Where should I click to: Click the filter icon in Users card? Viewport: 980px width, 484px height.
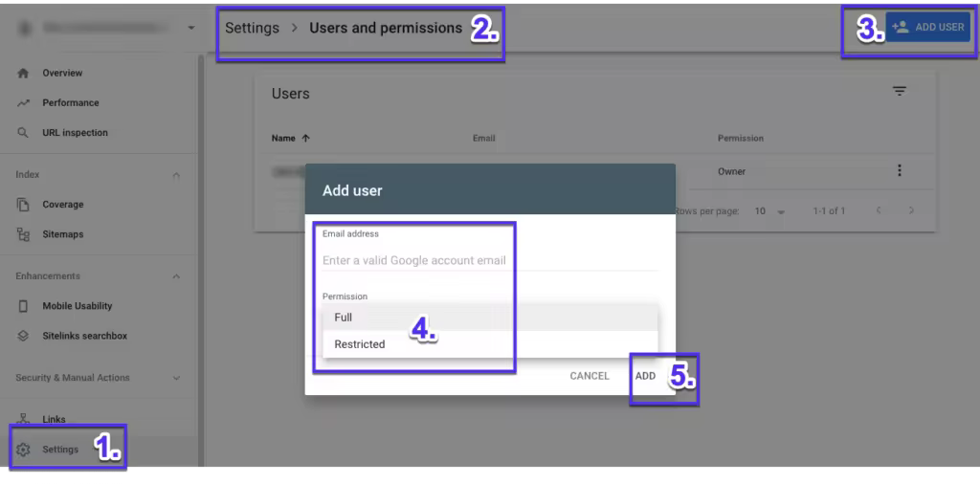(899, 92)
